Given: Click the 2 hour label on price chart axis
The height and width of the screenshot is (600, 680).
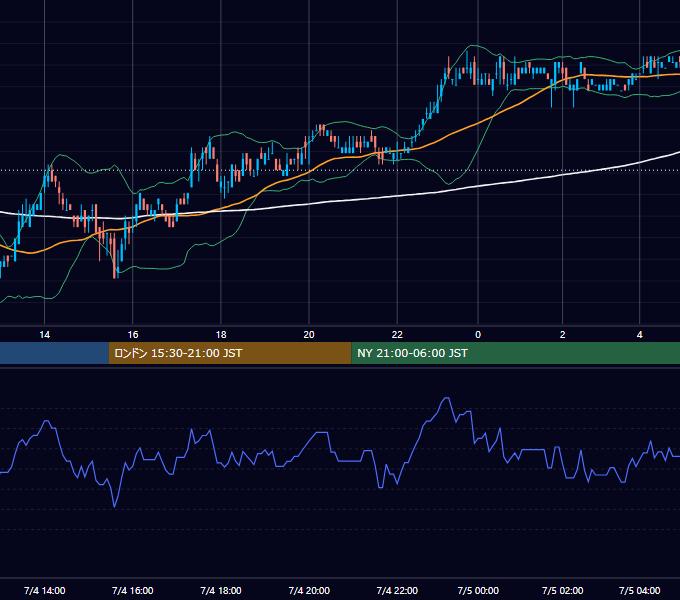Looking at the screenshot, I should pos(562,335).
